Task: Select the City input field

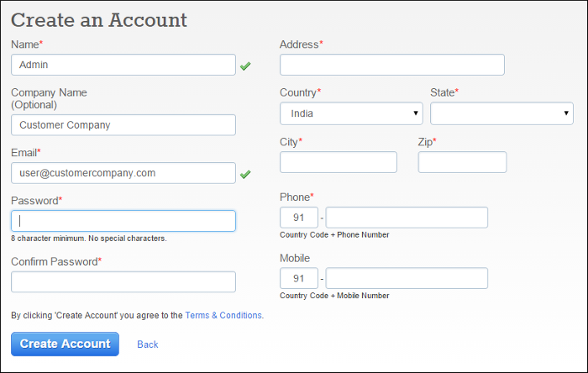Action: pos(338,162)
